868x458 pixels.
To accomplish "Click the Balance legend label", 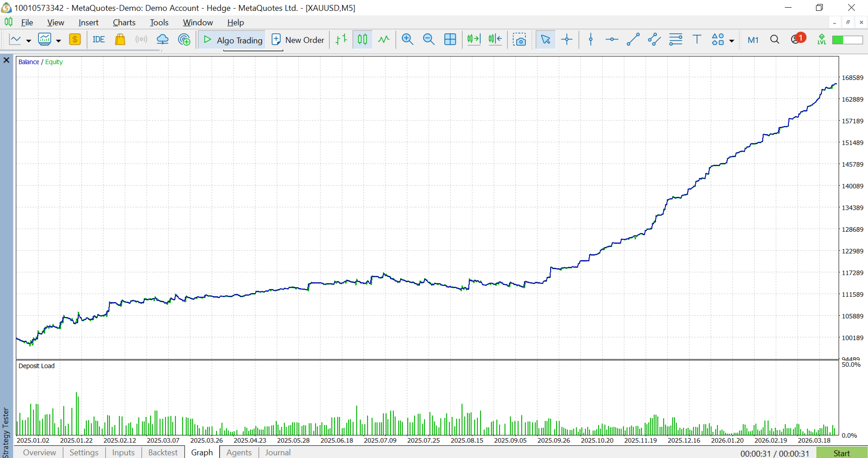I will pyautogui.click(x=29, y=62).
